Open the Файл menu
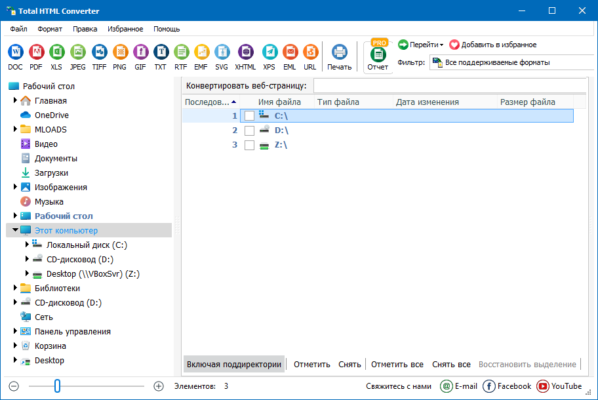598x400 pixels. (x=18, y=29)
